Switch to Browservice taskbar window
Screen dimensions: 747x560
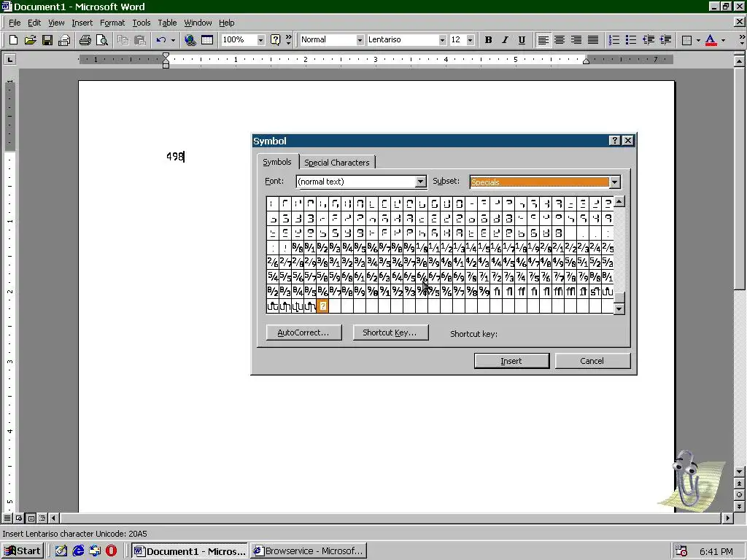[x=309, y=551]
